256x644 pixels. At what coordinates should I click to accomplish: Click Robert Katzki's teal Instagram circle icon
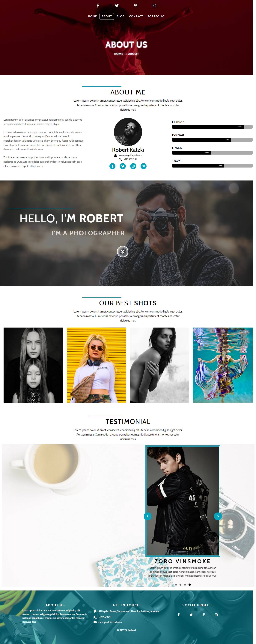coord(133,166)
